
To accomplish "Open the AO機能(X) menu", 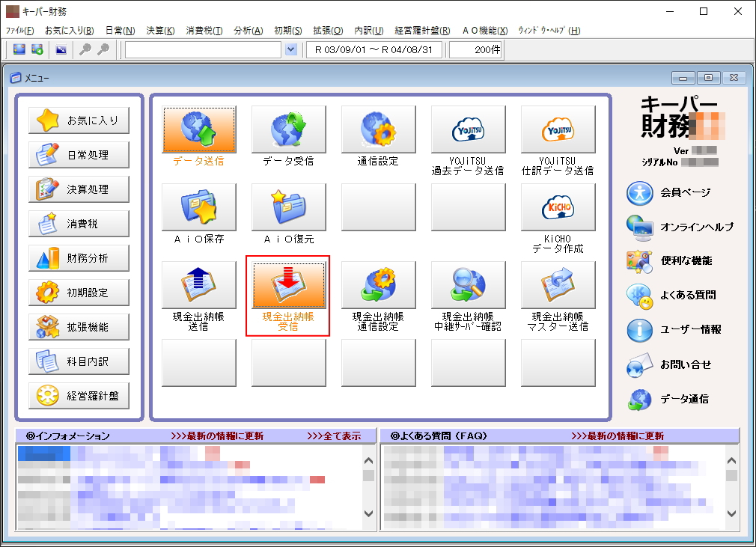I will 485,31.
